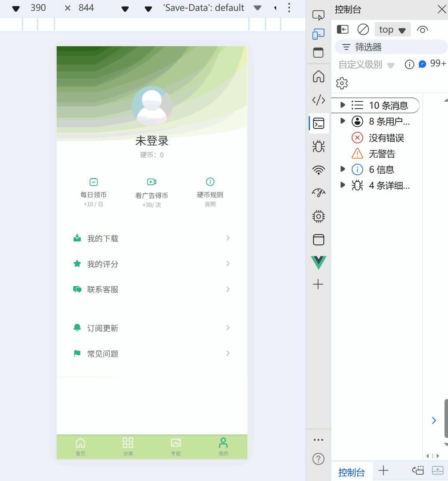This screenshot has height=481, width=448.
Task: Open the 联系客服 row
Action: [152, 290]
